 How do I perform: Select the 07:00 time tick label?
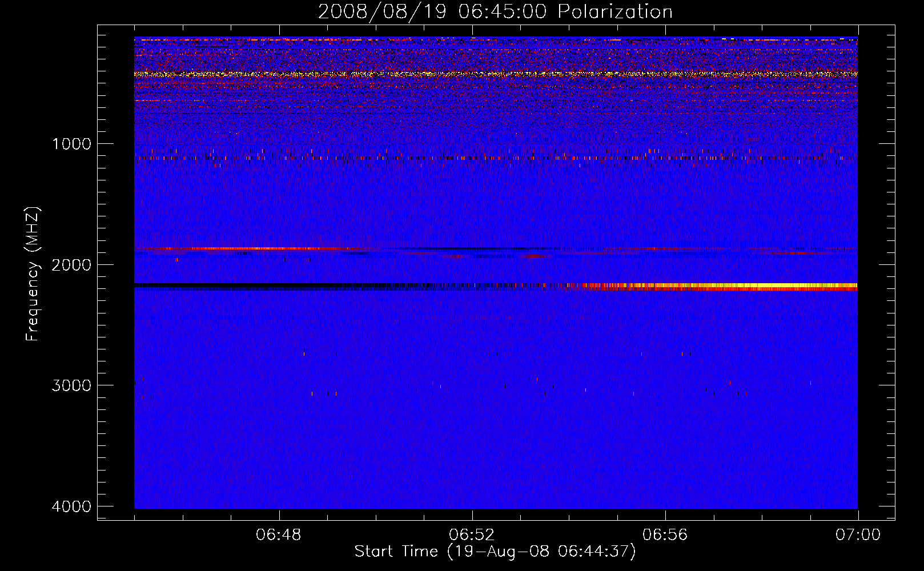(x=858, y=535)
